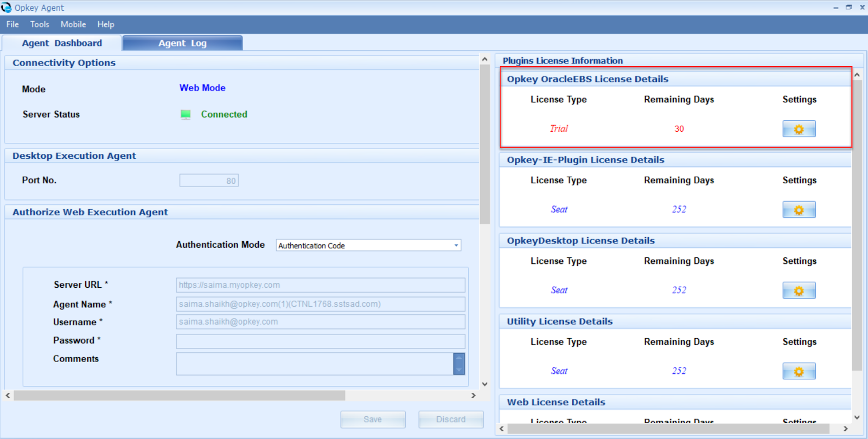Switch to the Agent Log tab
868x439 pixels.
pos(182,43)
